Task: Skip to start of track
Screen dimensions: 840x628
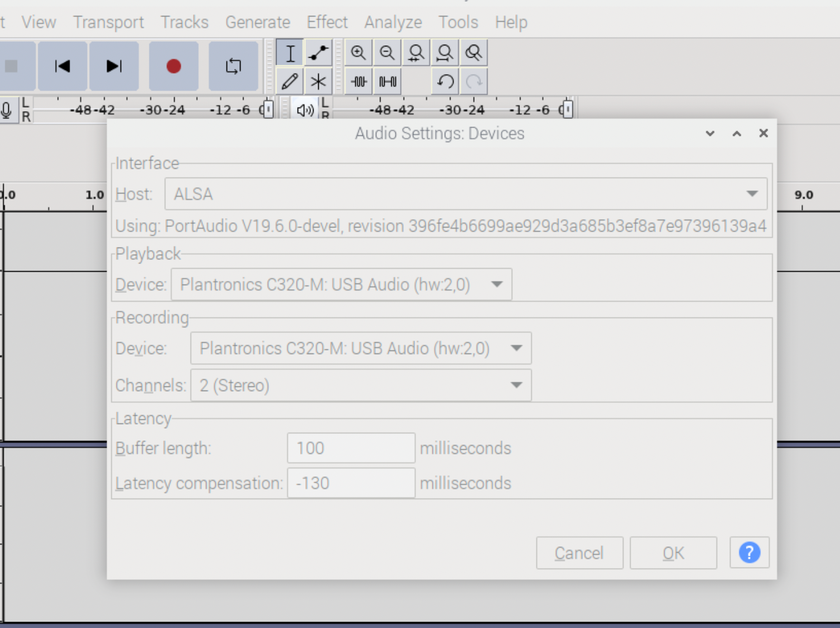Action: [62, 66]
